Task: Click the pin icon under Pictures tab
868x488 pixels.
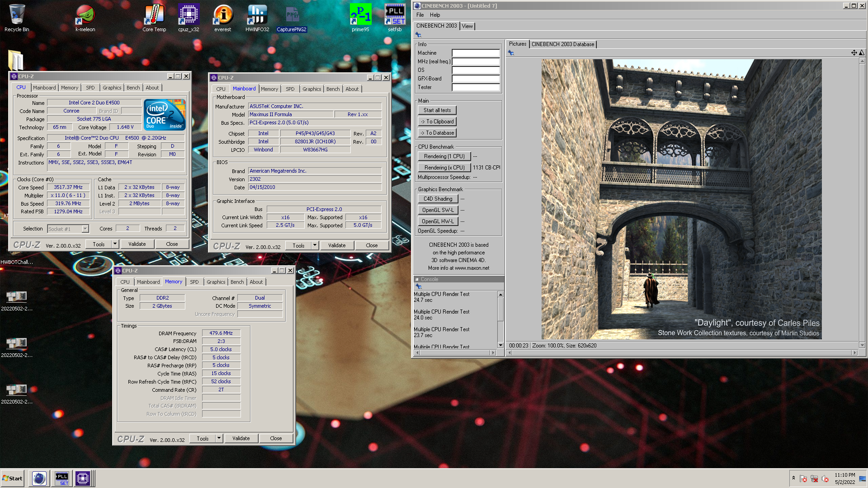Action: click(x=511, y=53)
